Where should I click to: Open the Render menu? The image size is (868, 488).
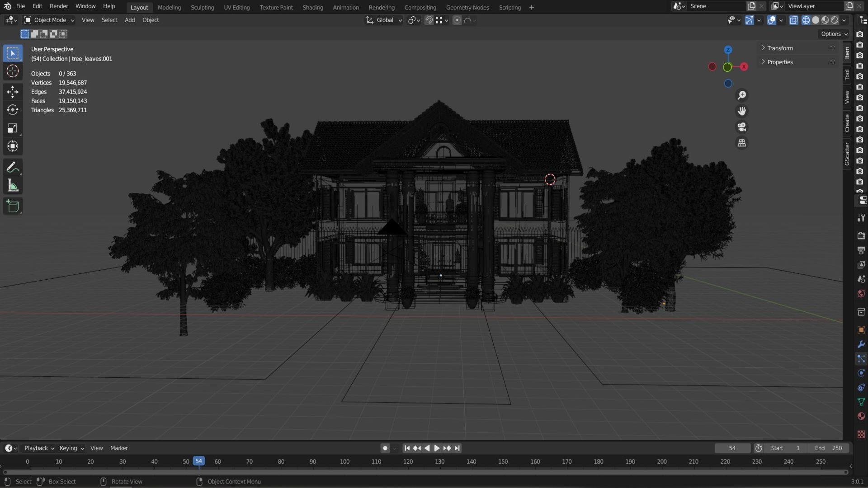tap(59, 6)
